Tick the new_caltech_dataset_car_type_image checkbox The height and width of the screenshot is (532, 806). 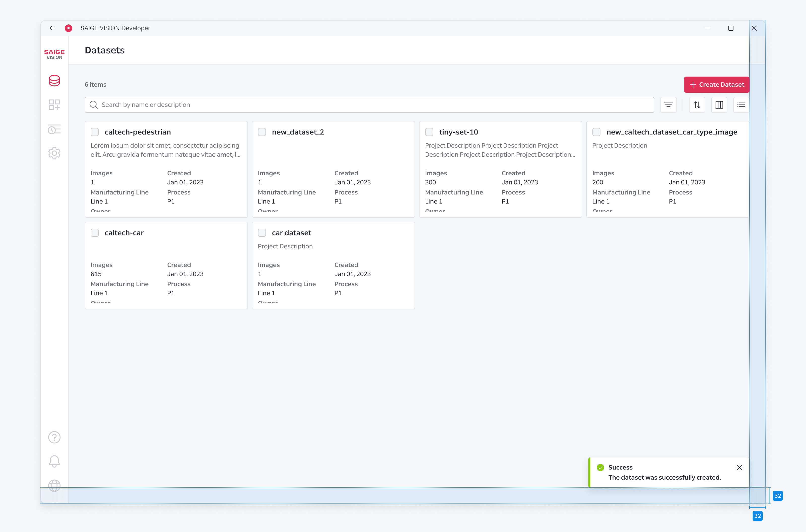[596, 132]
